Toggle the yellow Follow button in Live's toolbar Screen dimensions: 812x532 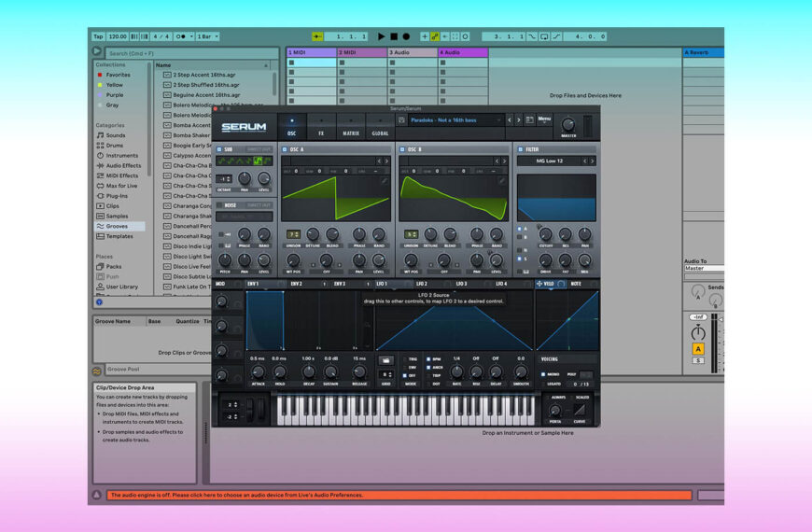pos(317,36)
